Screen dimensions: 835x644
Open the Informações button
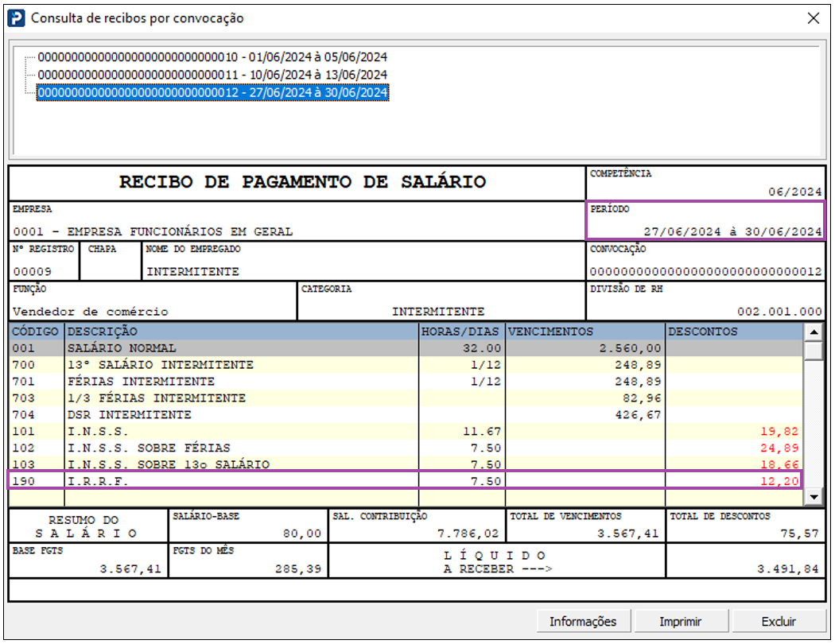583,622
